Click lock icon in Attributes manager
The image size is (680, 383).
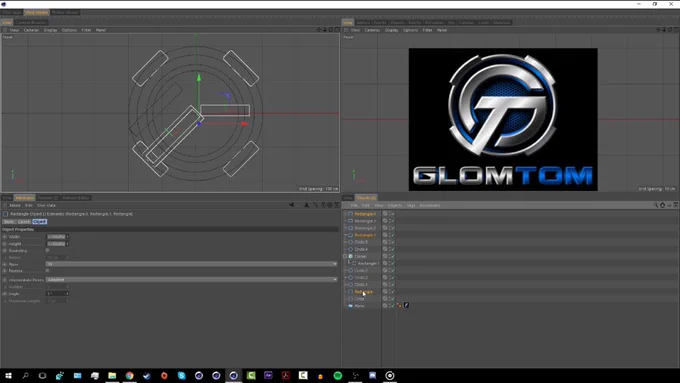point(323,205)
